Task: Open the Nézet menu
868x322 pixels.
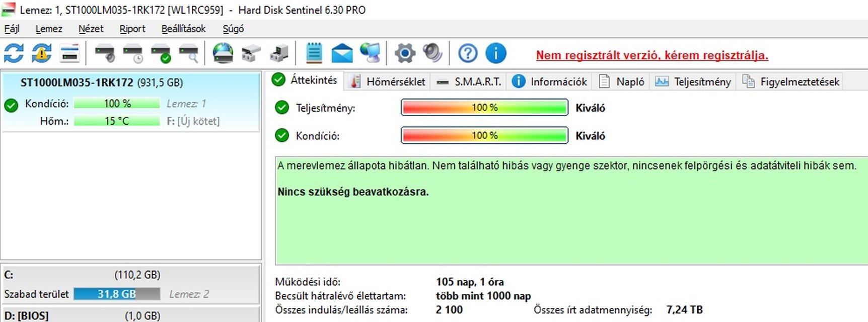Action: (91, 29)
